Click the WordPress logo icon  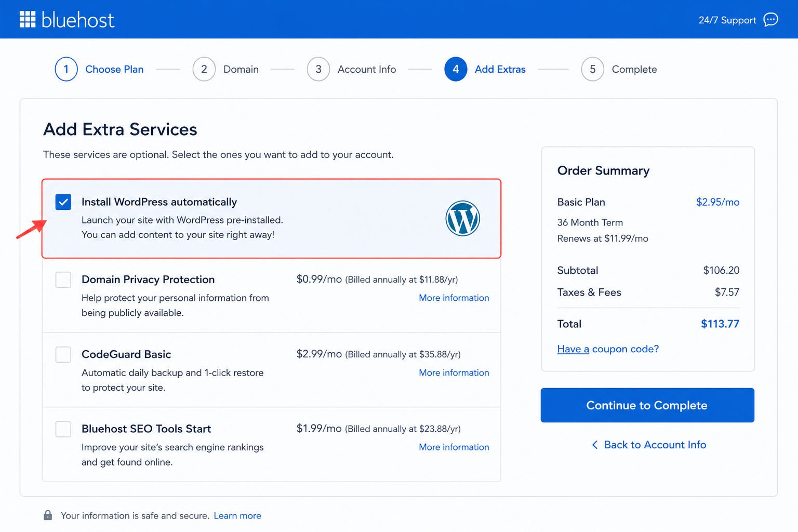(x=462, y=218)
